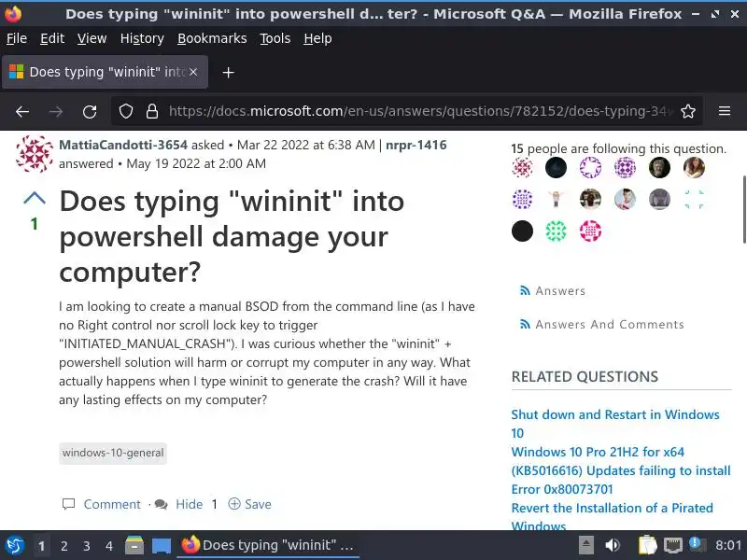Click the solid black follower avatar
The image size is (747, 560).
(522, 231)
